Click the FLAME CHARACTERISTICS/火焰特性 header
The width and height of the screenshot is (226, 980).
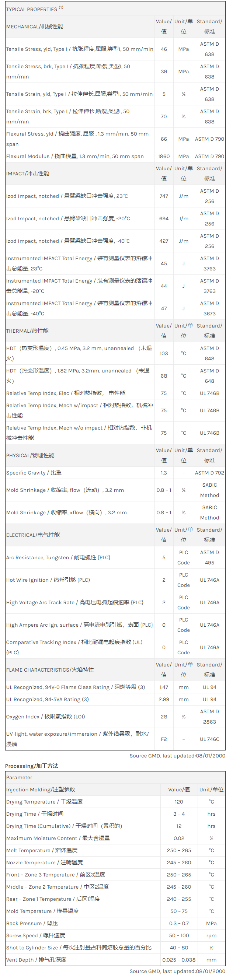point(50,670)
